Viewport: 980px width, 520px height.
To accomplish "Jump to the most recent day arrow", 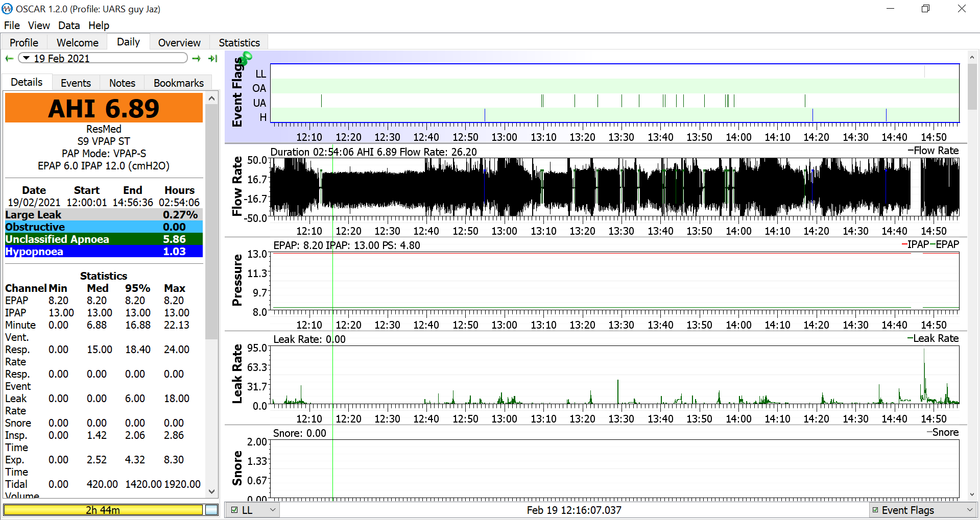I will click(x=213, y=59).
